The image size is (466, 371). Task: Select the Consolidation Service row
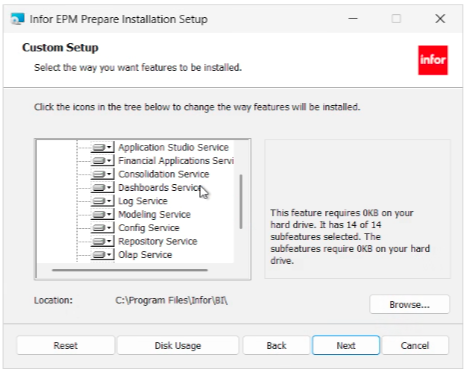coord(164,174)
